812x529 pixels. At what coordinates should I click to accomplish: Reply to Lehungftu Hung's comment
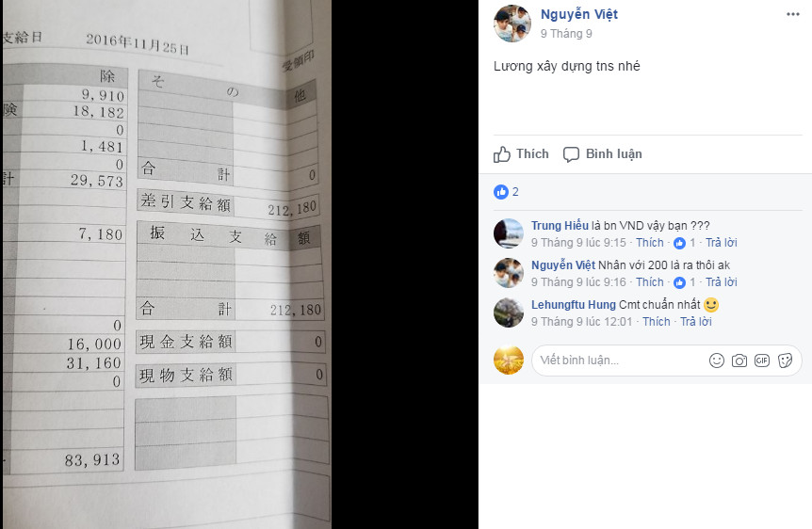click(x=695, y=322)
